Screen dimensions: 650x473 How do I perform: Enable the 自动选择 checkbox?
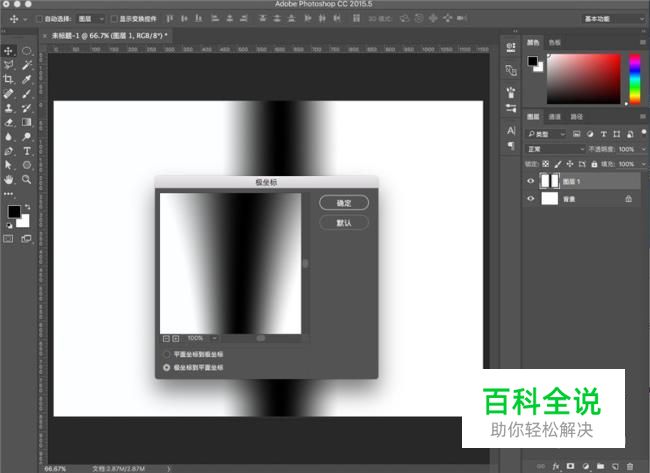click(x=39, y=19)
